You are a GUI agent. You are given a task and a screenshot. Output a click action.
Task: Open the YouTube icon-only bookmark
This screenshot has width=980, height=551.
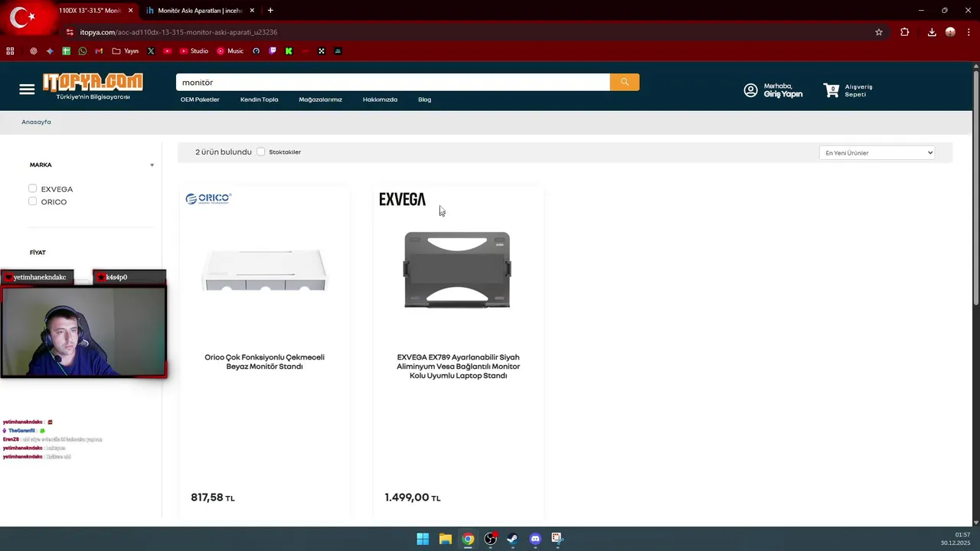[167, 51]
